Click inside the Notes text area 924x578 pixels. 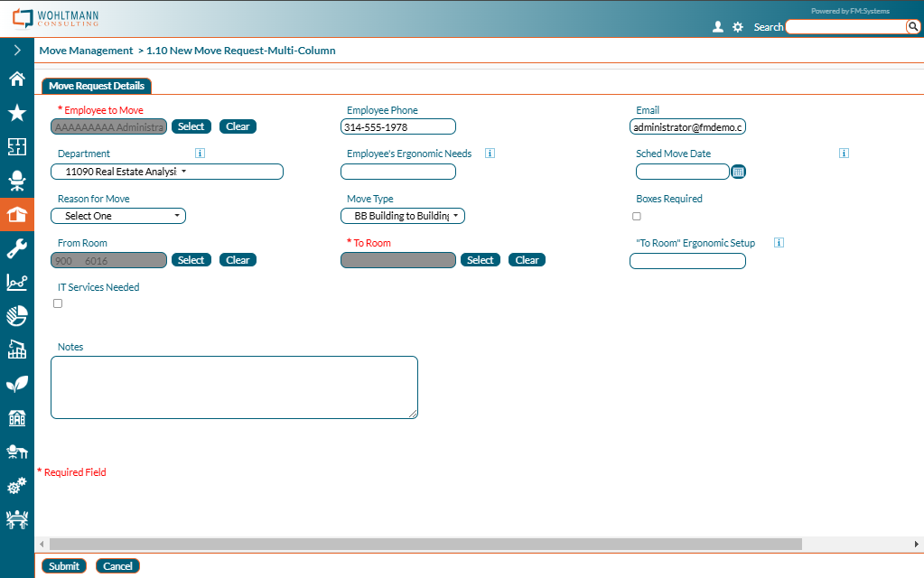coord(234,387)
